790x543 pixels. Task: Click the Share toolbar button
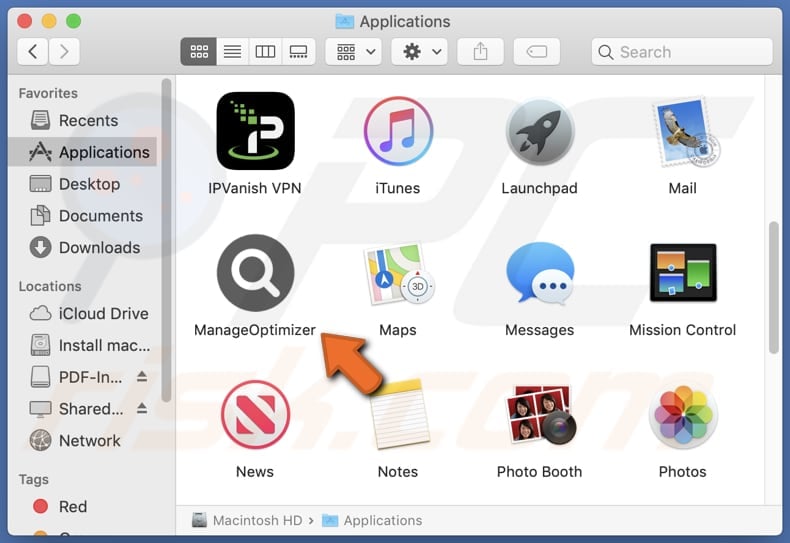pos(481,51)
